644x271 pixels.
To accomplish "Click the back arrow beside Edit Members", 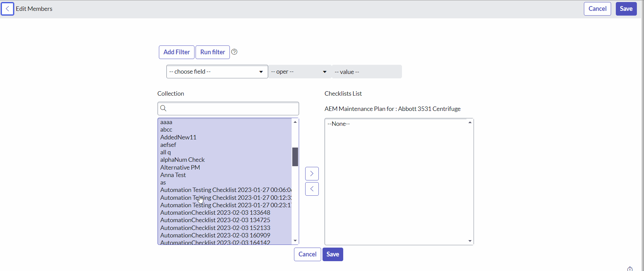I will click(7, 9).
